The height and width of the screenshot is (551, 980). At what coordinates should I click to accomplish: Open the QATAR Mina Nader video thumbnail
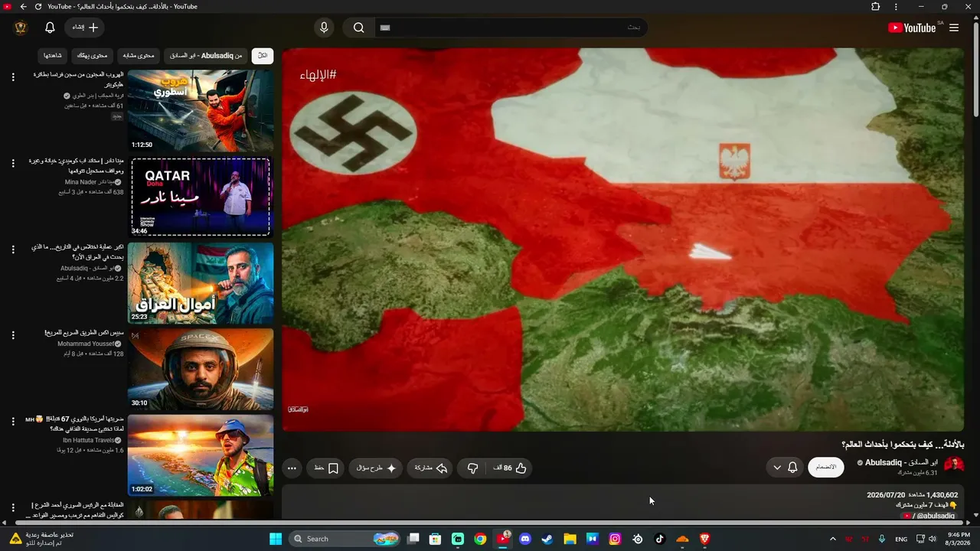click(x=201, y=197)
